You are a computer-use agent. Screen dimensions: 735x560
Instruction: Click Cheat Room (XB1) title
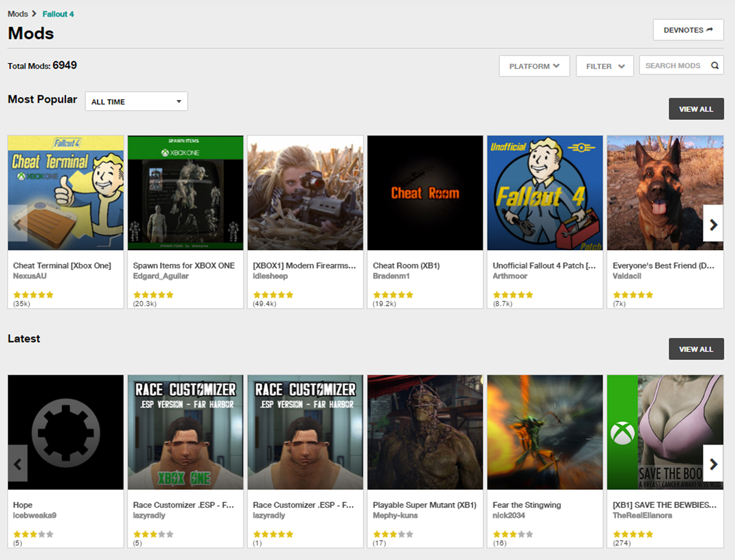tap(406, 266)
